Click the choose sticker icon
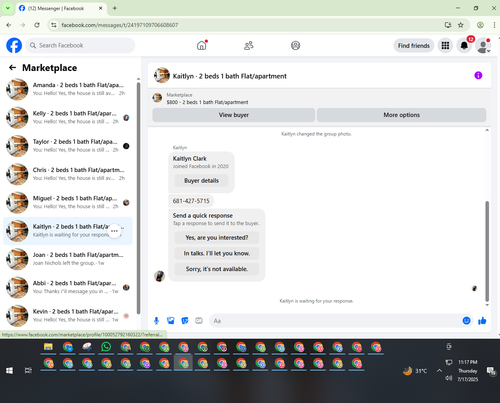This screenshot has height=403, width=500. [x=185, y=321]
